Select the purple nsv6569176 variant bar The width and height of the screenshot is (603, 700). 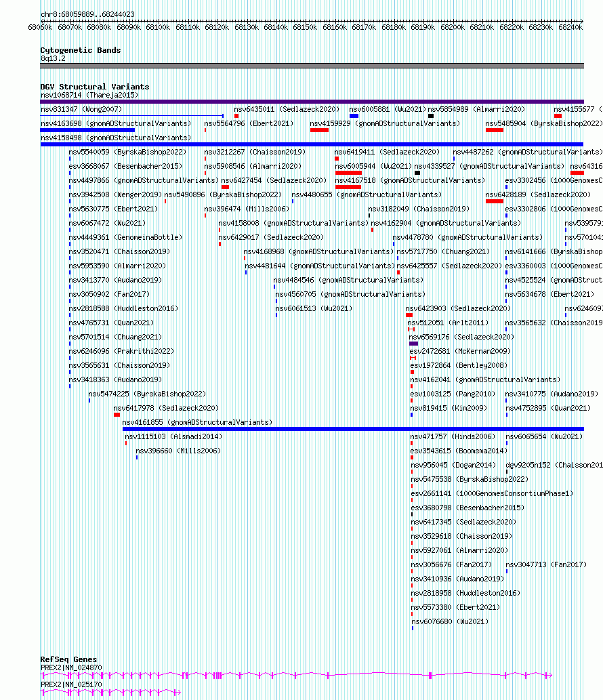pyautogui.click(x=414, y=344)
